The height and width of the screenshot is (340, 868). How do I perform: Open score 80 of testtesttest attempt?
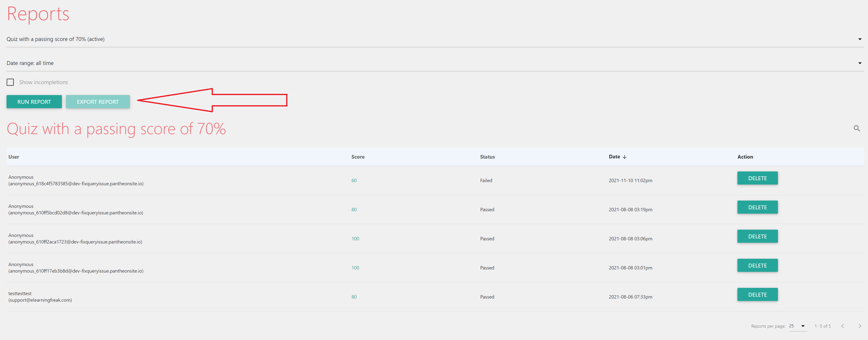(354, 297)
